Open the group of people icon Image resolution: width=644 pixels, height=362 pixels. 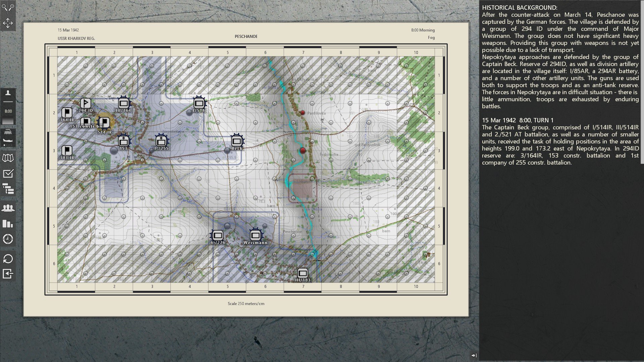point(8,208)
